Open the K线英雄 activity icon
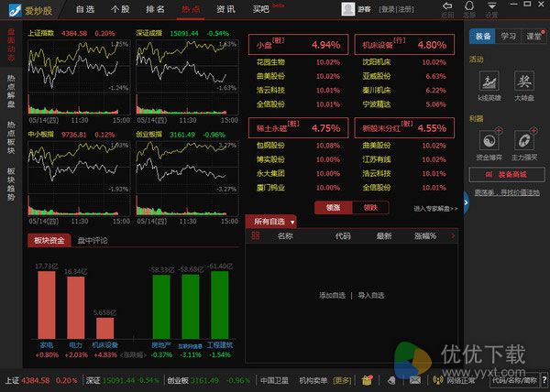 [x=489, y=82]
